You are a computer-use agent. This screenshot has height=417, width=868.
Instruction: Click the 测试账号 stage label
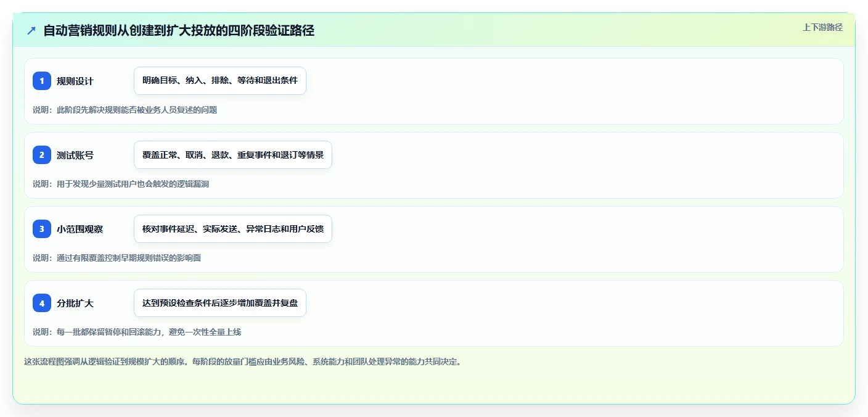pos(75,155)
